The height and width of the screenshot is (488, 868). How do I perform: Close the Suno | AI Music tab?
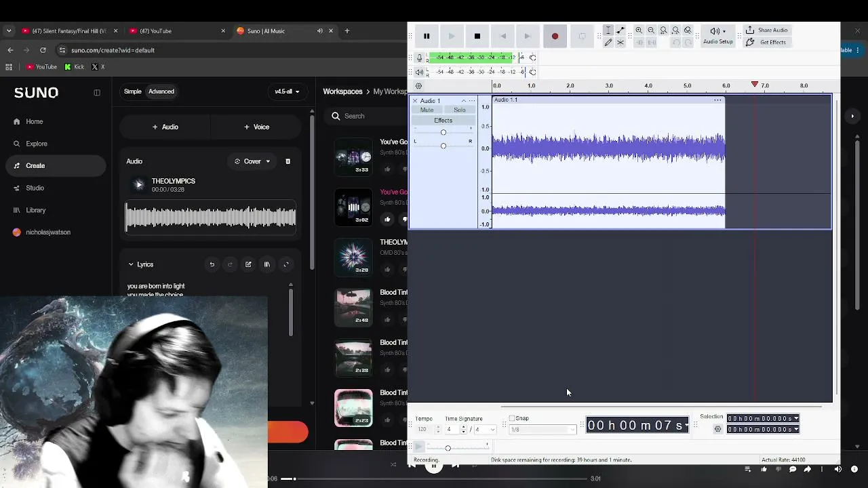[x=331, y=30]
